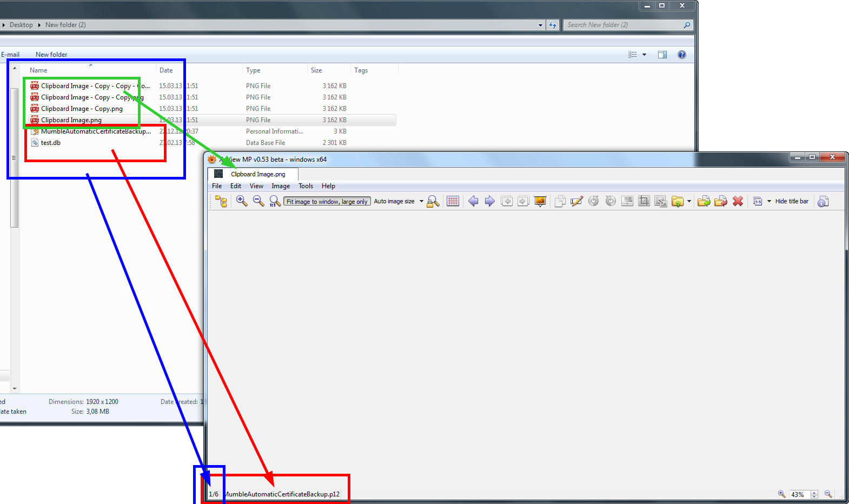Viewport: 849px width, 504px height.
Task: Open the Edit menu in XnView
Action: tap(236, 186)
